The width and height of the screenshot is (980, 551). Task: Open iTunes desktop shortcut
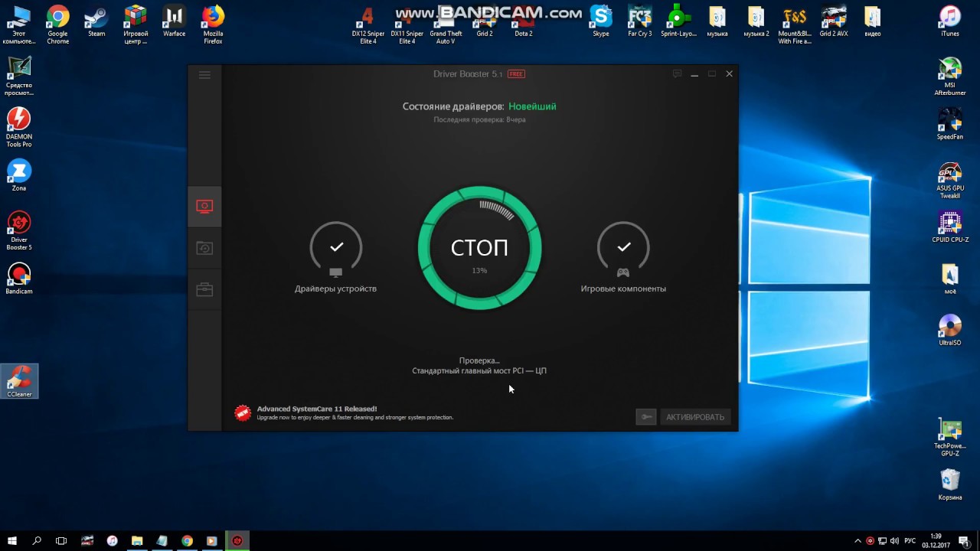pyautogui.click(x=950, y=21)
